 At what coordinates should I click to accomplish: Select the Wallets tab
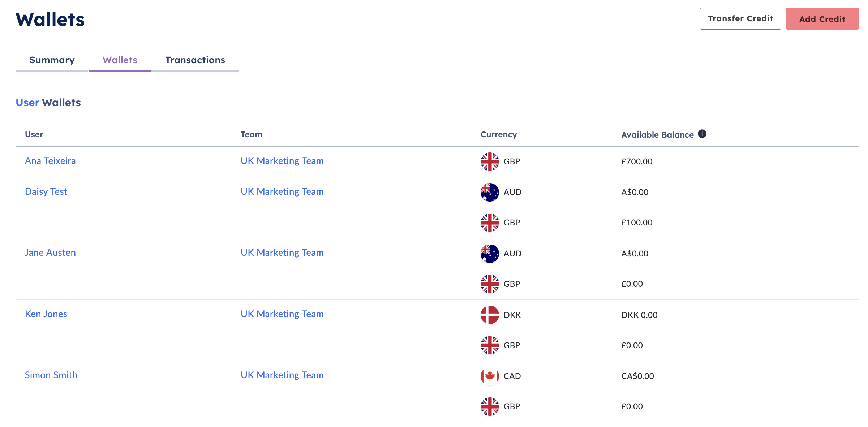120,60
